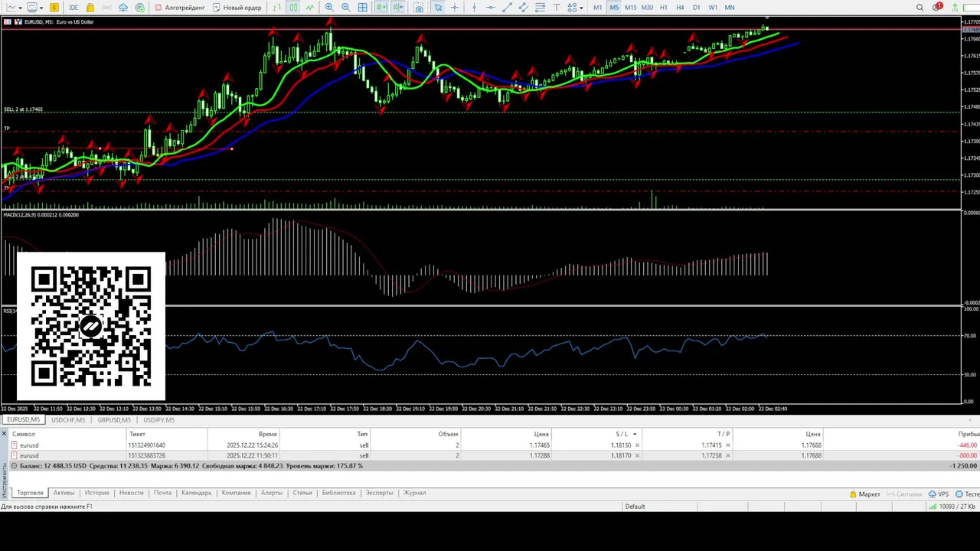The image size is (980, 551).
Task: Switch to the Календарь tab
Action: [196, 493]
